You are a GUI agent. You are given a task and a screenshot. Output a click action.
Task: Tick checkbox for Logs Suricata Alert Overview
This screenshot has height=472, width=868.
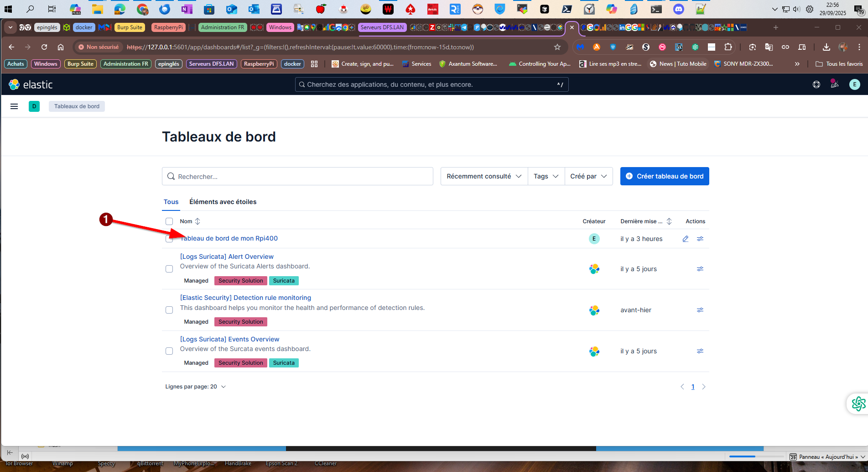pyautogui.click(x=169, y=269)
